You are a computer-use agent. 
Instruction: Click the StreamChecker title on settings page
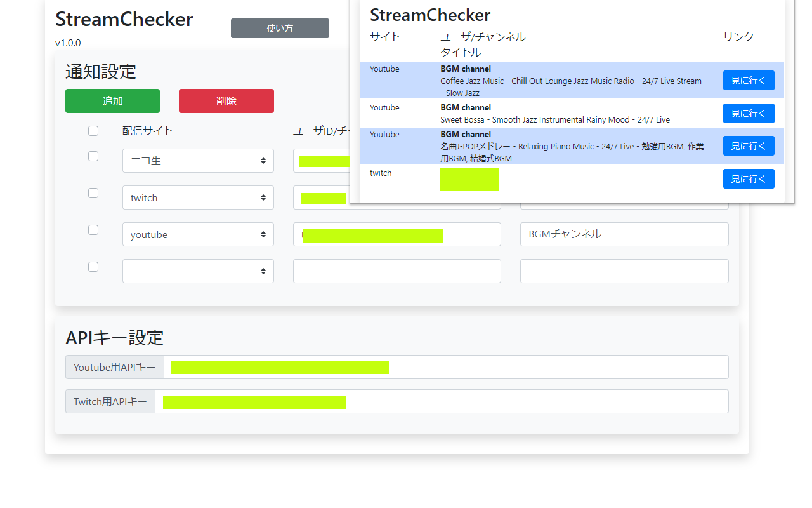(124, 19)
